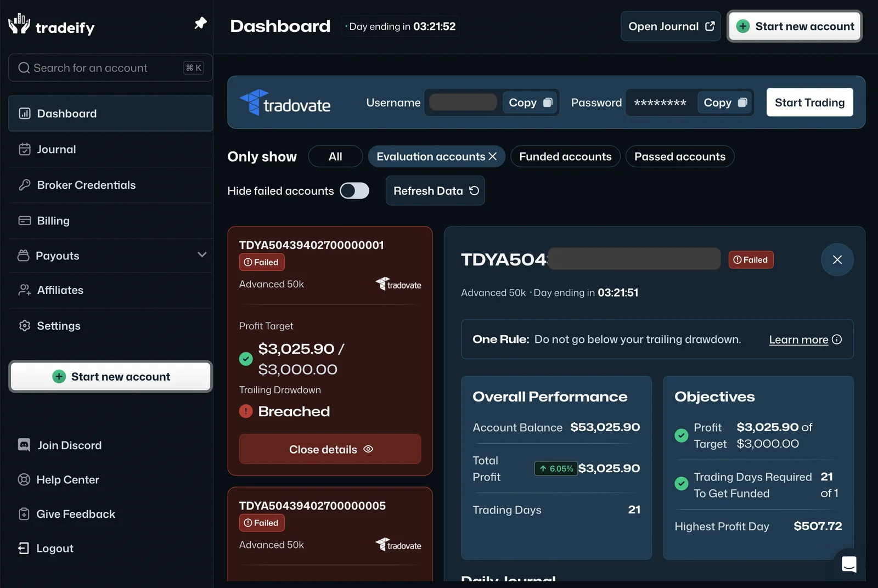Click the info icon beside Learn more
878x588 pixels.
(837, 340)
